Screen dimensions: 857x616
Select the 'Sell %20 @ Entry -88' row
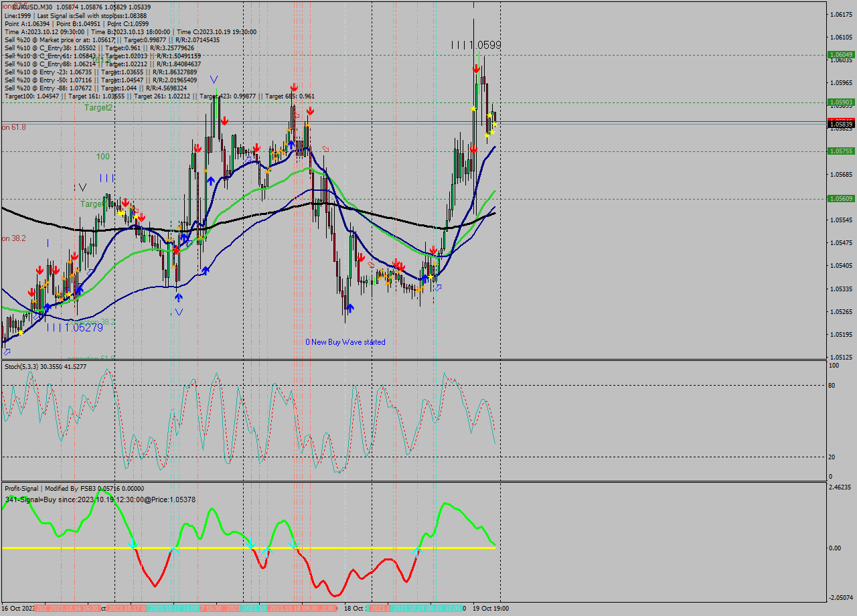(x=97, y=88)
